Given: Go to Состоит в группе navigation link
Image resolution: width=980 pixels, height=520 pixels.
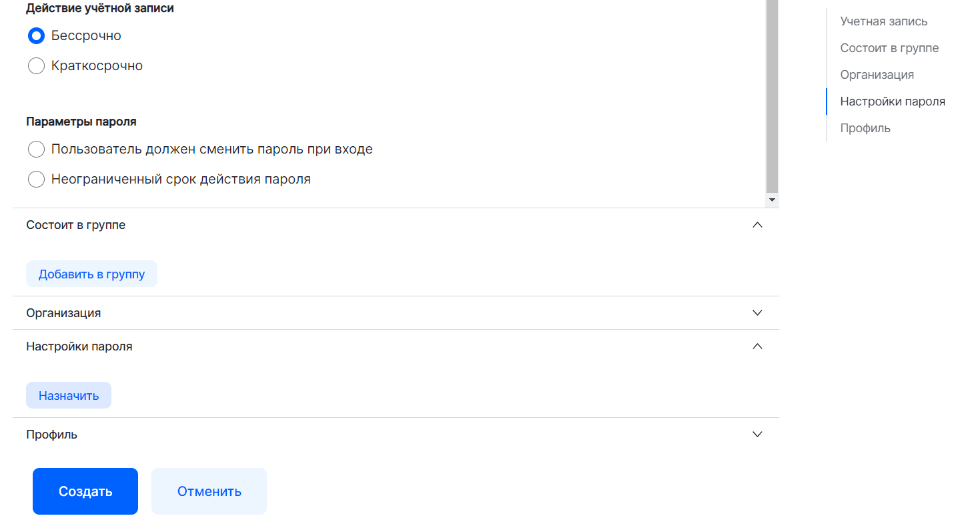Looking at the screenshot, I should coord(889,48).
